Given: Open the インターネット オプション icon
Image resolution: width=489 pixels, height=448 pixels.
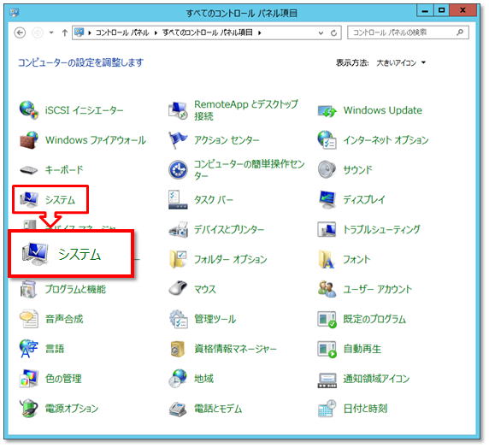Looking at the screenshot, I should (327, 140).
